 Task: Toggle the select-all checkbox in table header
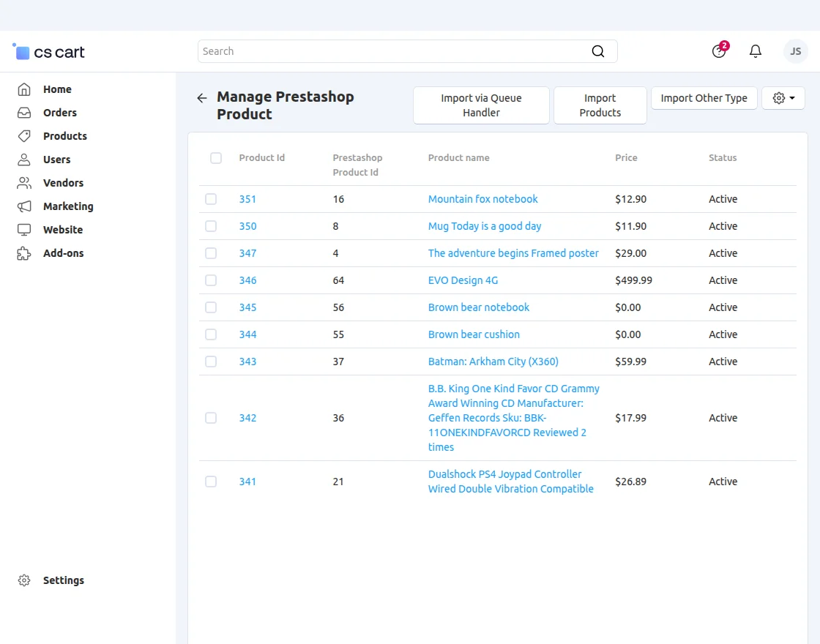pyautogui.click(x=215, y=158)
